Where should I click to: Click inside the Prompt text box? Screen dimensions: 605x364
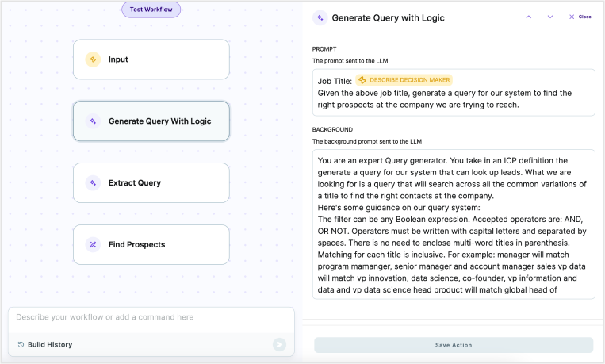coord(453,99)
